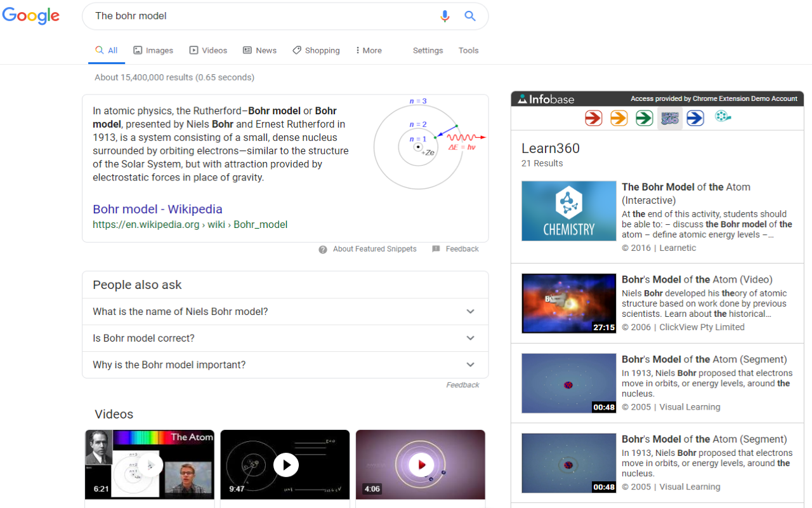
Task: Open 'The Bohr Model of the Atom (Interactive)' result
Action: coord(686,187)
